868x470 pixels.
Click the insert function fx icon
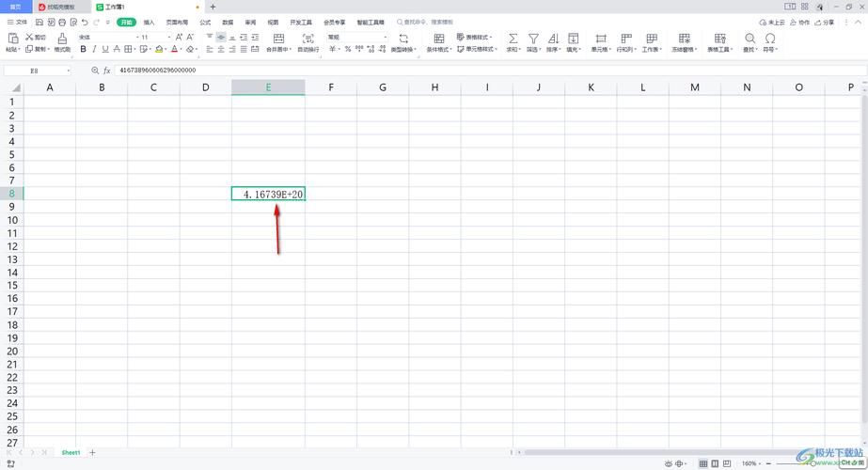tap(107, 70)
